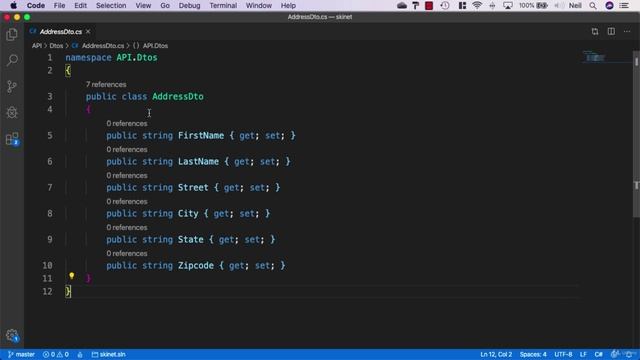The width and height of the screenshot is (640, 360).
Task: Open the Debug view in activity bar
Action: tap(12, 112)
